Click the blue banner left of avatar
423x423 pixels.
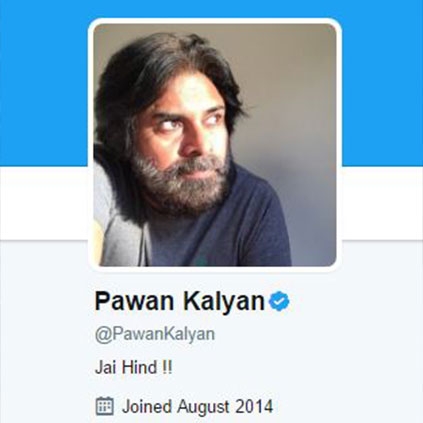click(44, 83)
